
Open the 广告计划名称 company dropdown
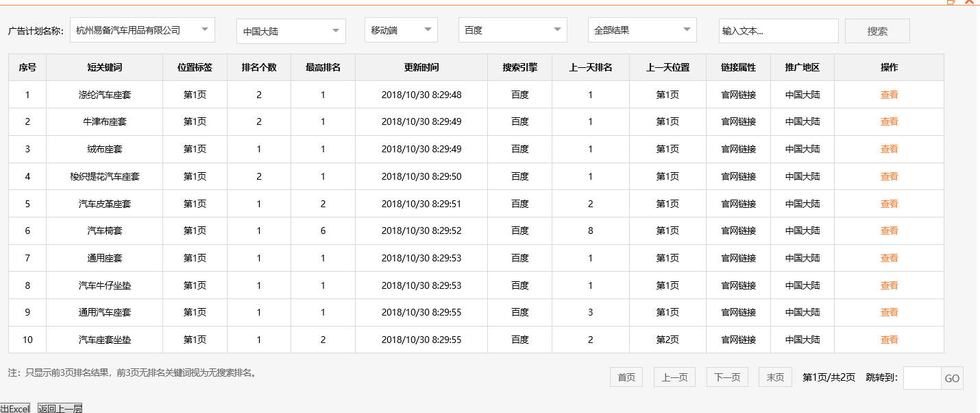coord(142,29)
